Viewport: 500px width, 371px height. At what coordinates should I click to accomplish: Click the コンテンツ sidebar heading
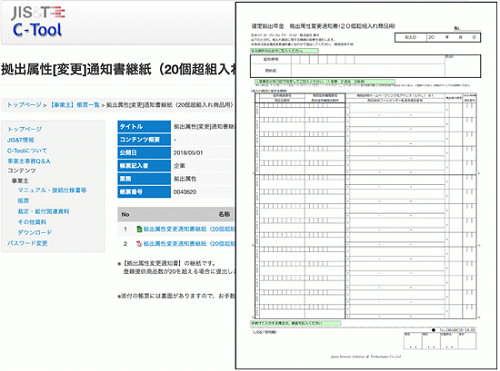(x=22, y=170)
